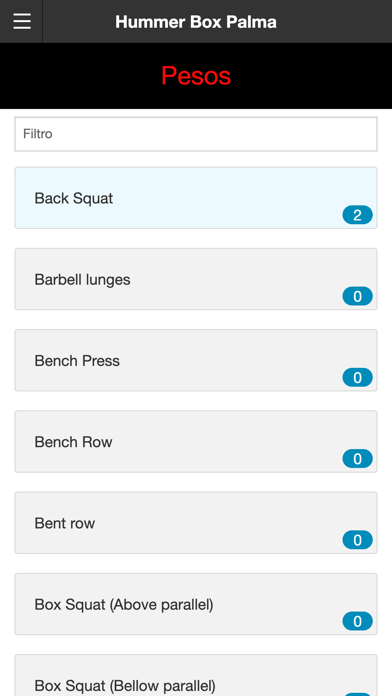Select the Bench Row entry
This screenshot has width=392, height=696.
click(x=196, y=442)
